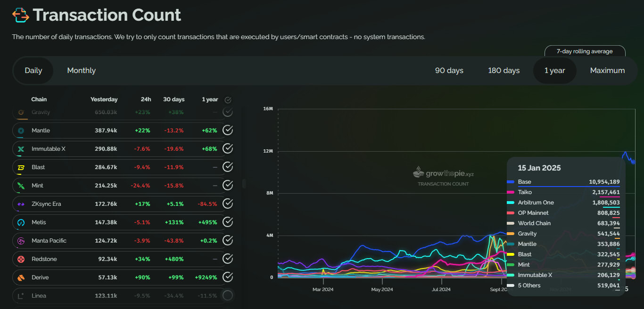Click the Blast row name
Viewport: 644px width, 309px height.
(38, 167)
